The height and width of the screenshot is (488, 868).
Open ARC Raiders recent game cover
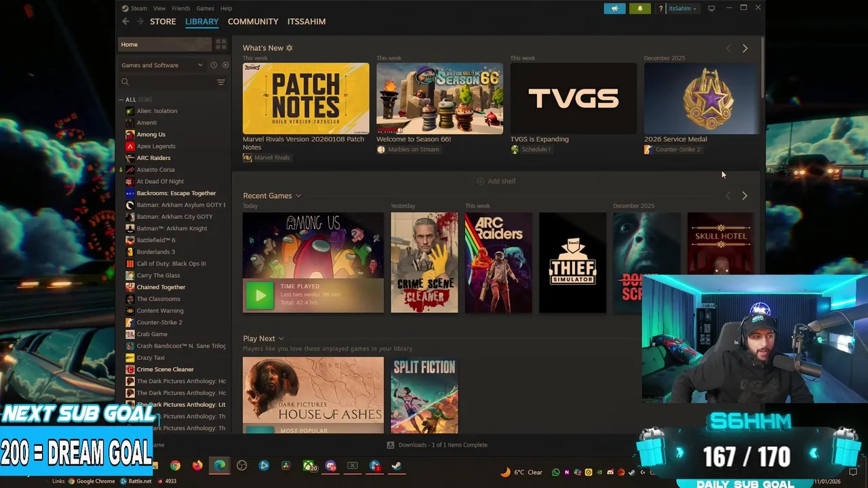(498, 263)
